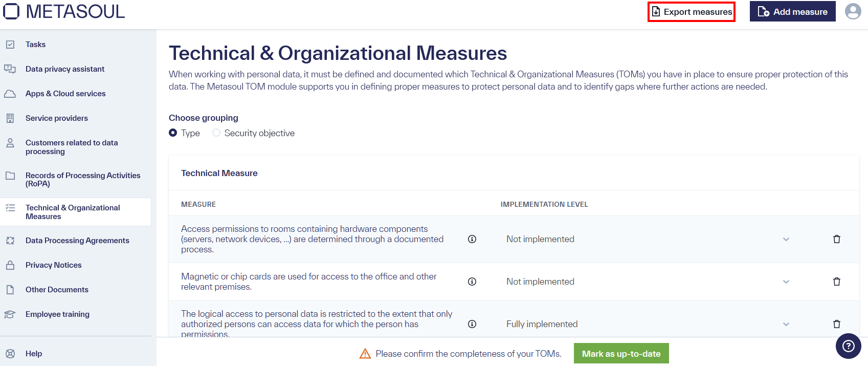
Task: Show info for magnetic or chip cards measure
Action: coord(472,282)
